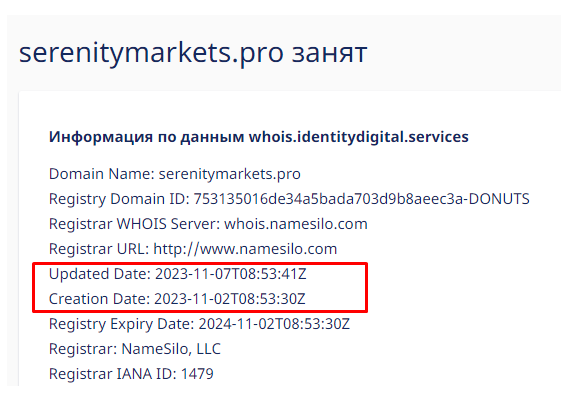Image resolution: width=570 pixels, height=403 pixels.
Task: Select the 753135016de34a5bada703d9b8aeec3a-DONUTS identifier
Action: point(361,199)
